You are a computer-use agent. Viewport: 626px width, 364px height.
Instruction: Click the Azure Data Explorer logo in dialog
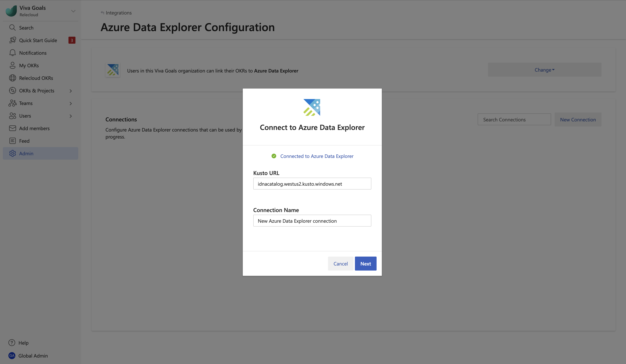coord(312,107)
